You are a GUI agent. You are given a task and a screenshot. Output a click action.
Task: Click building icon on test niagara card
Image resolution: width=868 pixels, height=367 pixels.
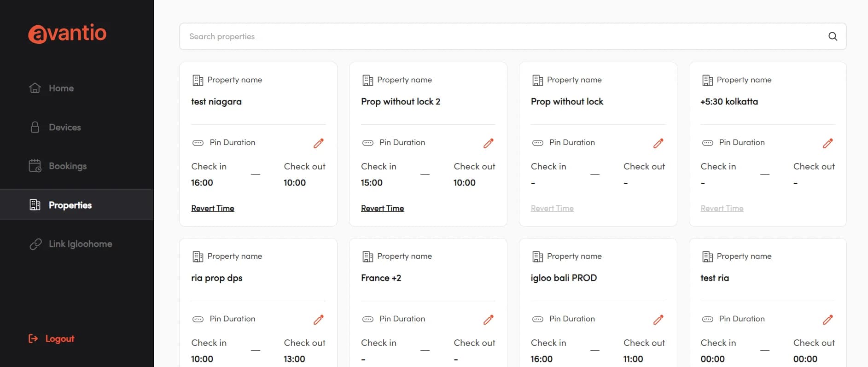pyautogui.click(x=198, y=80)
